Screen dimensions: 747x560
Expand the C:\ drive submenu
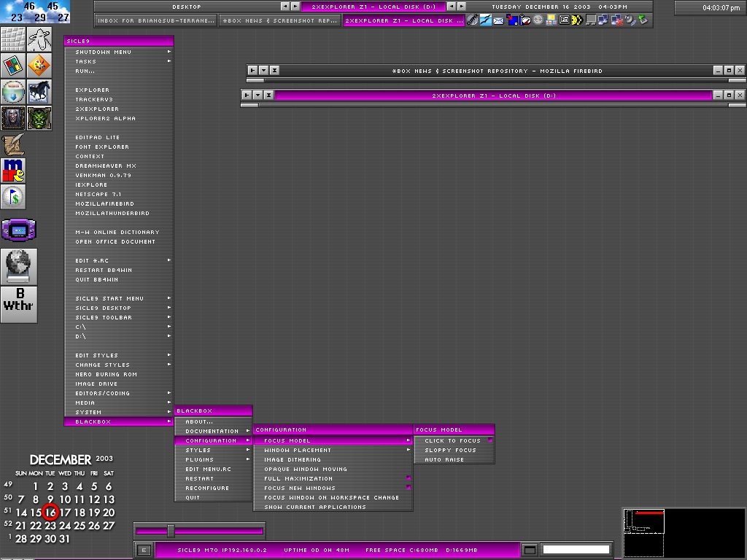coord(119,327)
